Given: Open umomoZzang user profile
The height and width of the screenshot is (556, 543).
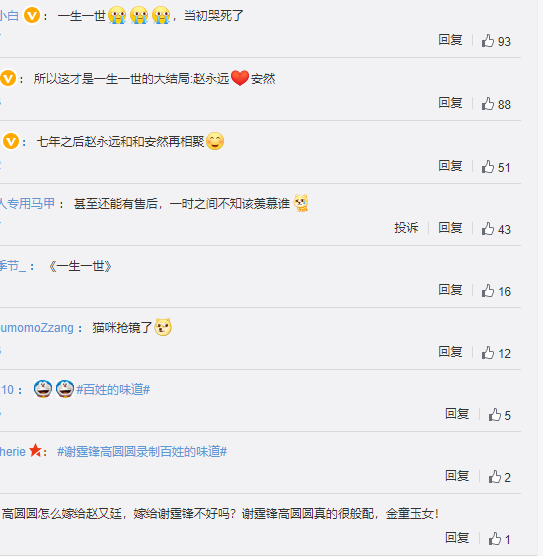Looking at the screenshot, I should coord(37,328).
